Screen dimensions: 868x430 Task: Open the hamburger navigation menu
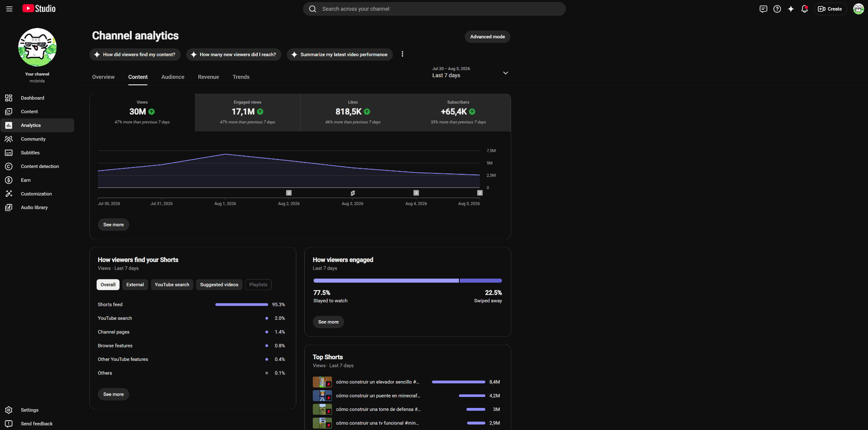pyautogui.click(x=9, y=9)
